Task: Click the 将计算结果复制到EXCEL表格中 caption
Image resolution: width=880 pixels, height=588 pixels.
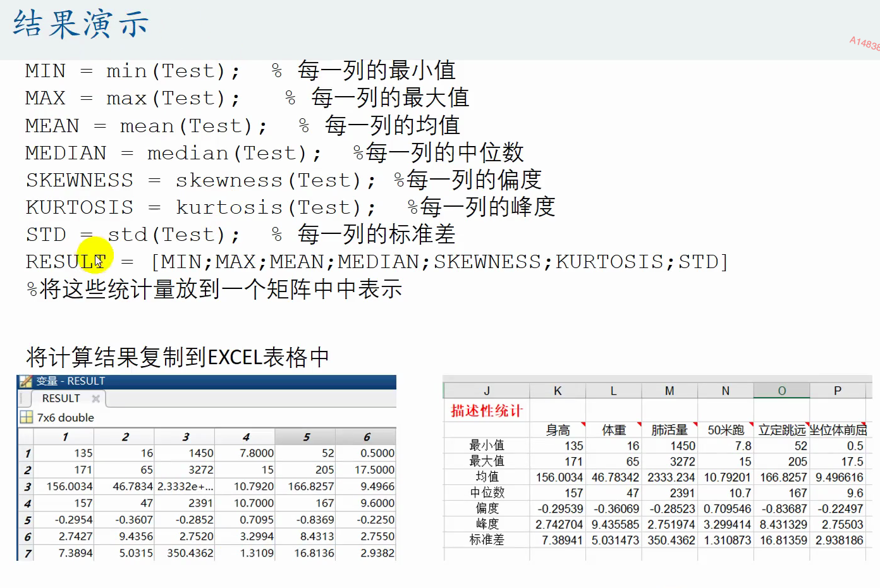Action: [x=178, y=358]
